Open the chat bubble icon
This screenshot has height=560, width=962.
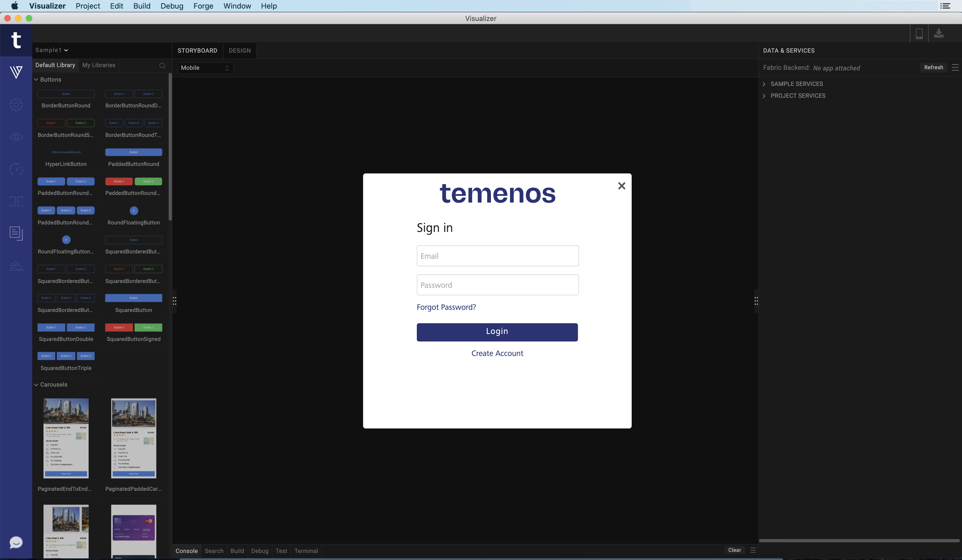coord(16,542)
